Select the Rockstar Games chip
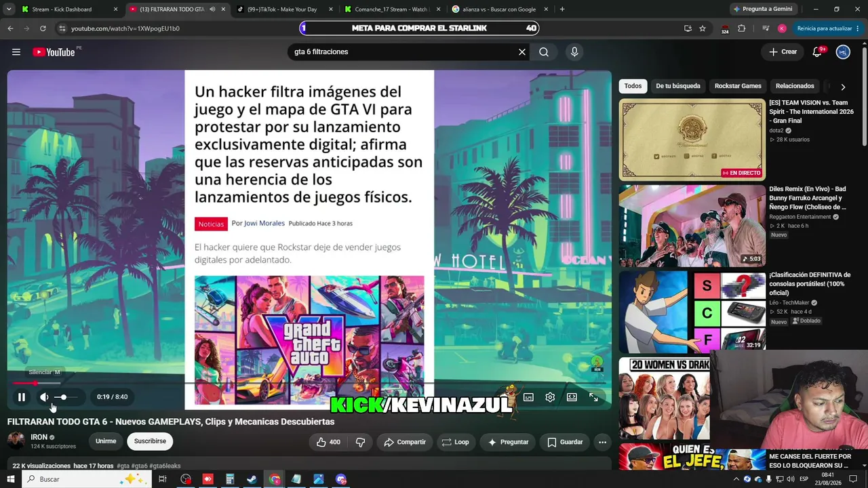Image resolution: width=868 pixels, height=488 pixels. (x=738, y=86)
